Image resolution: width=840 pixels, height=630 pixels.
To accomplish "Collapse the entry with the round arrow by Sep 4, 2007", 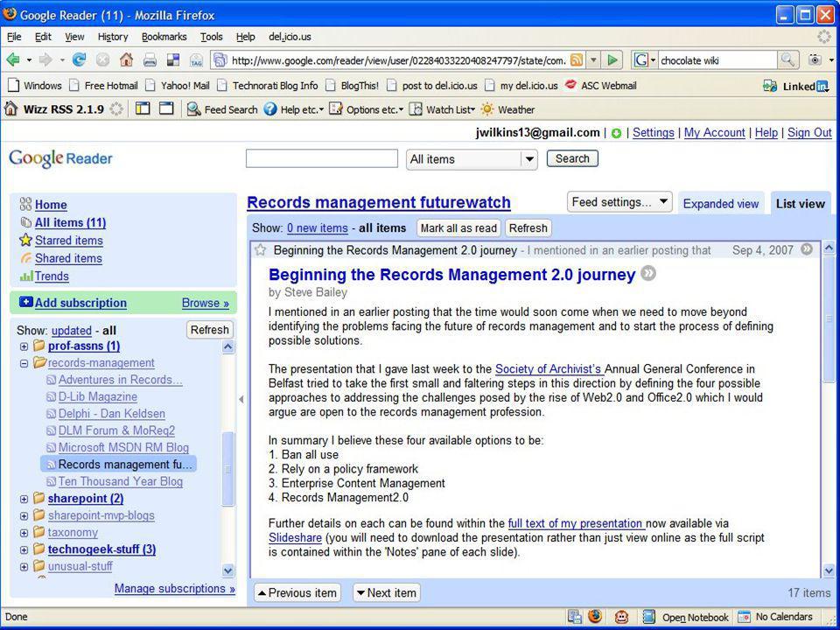I will (806, 249).
